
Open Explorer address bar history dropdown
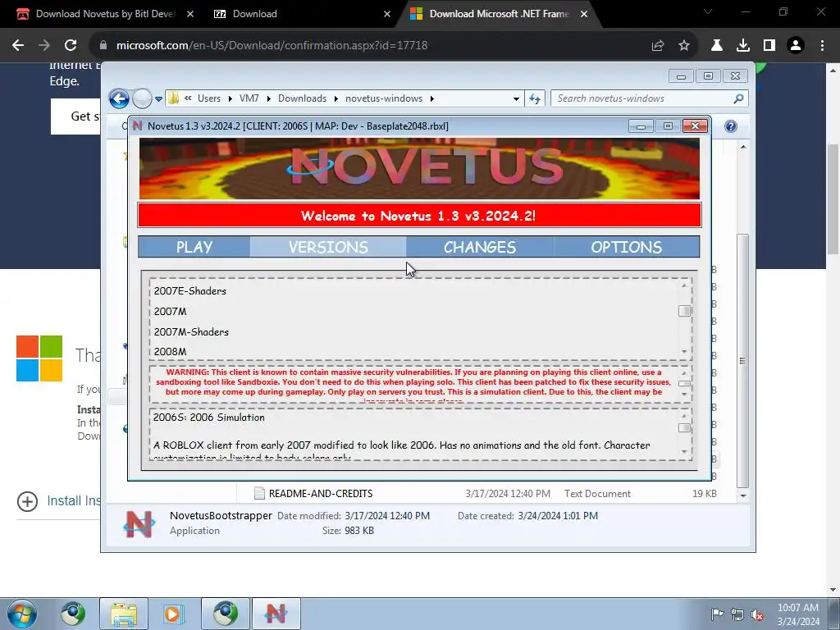tap(516, 99)
